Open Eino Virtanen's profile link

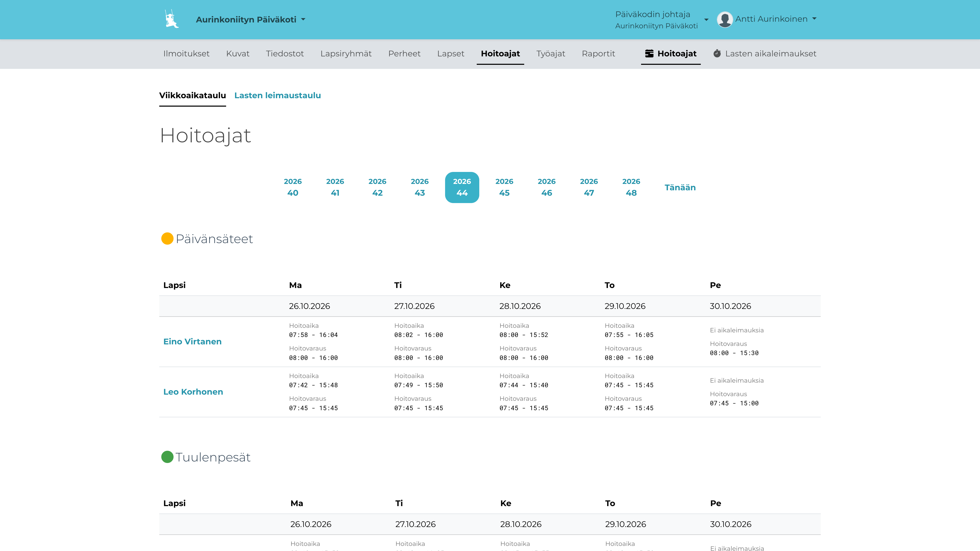coord(192,342)
